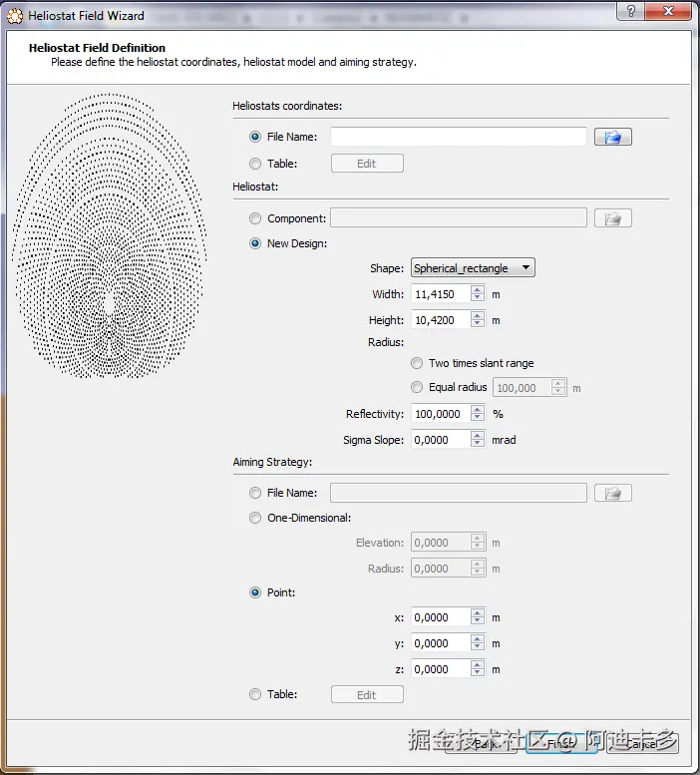This screenshot has width=700, height=775.
Task: Click the Sigma Slope input field
Action: coord(441,440)
